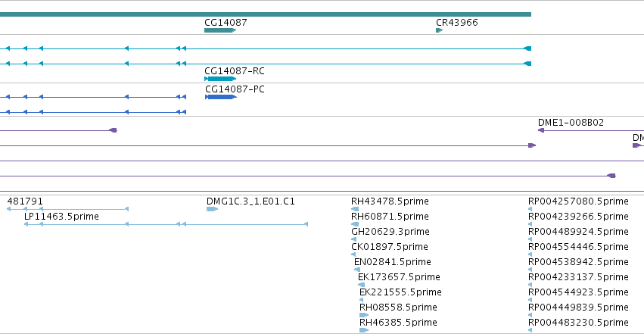Click the GH20629.3prime label
644x334 pixels.
point(390,231)
